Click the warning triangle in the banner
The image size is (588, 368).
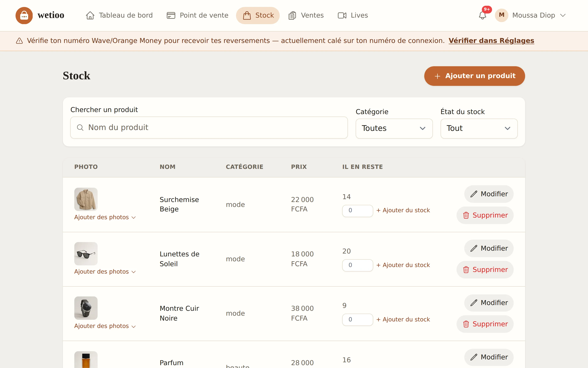19,41
